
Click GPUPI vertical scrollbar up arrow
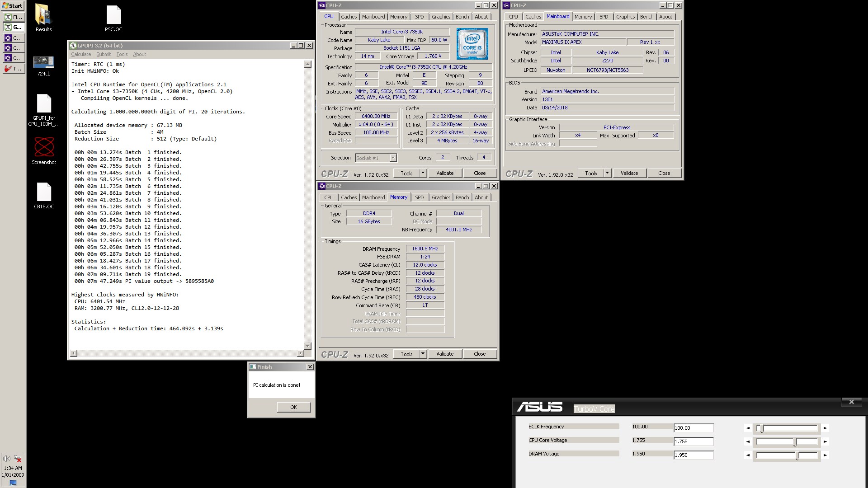(308, 64)
